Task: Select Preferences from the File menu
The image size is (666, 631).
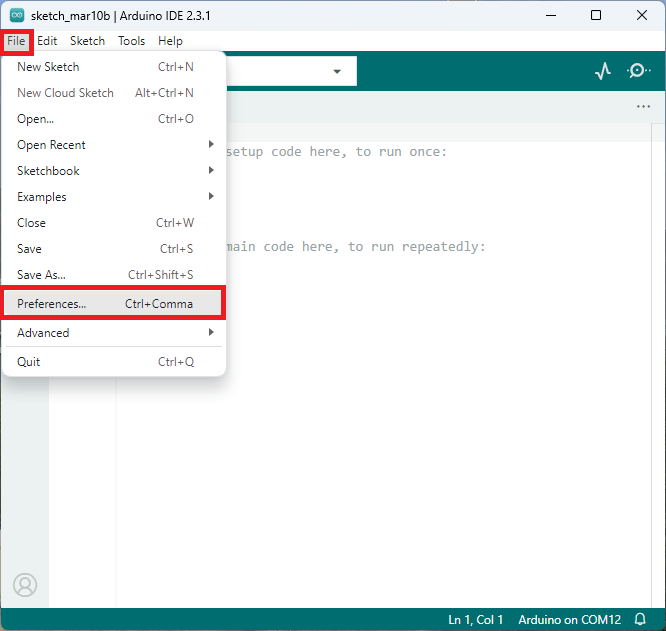Action: [113, 303]
